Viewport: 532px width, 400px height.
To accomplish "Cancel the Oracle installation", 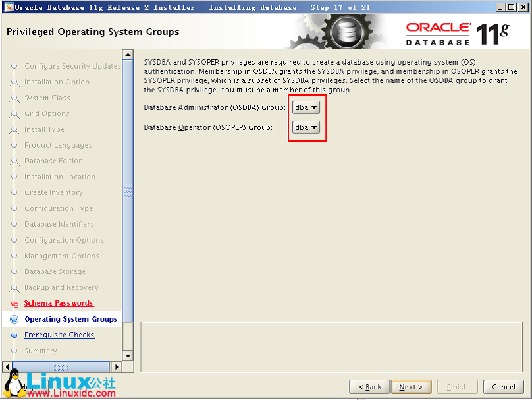I will [x=503, y=387].
